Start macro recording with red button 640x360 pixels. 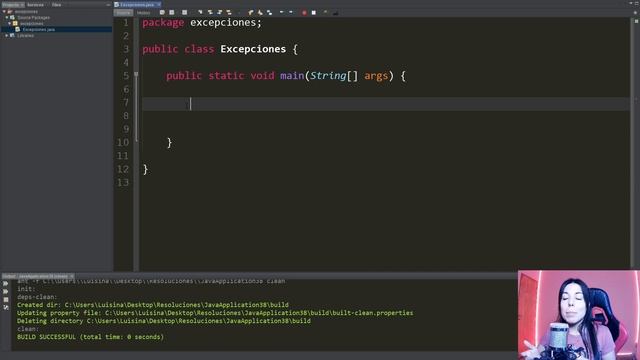click(304, 13)
